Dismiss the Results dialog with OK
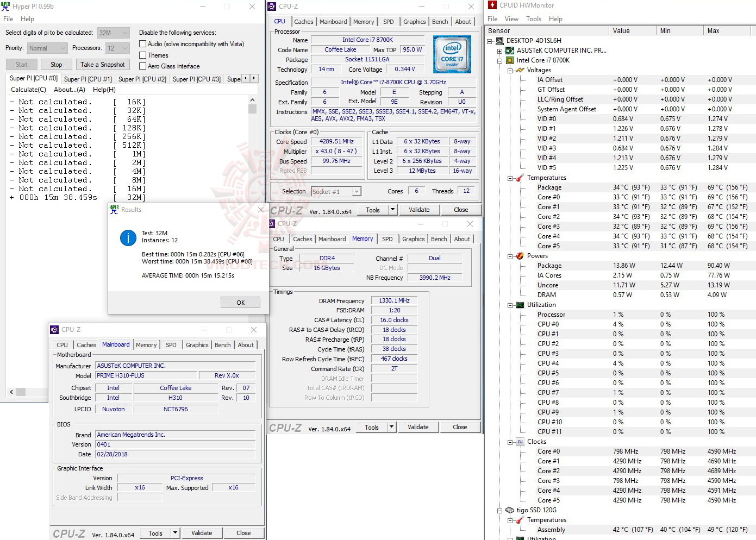756x540 pixels. (x=240, y=303)
